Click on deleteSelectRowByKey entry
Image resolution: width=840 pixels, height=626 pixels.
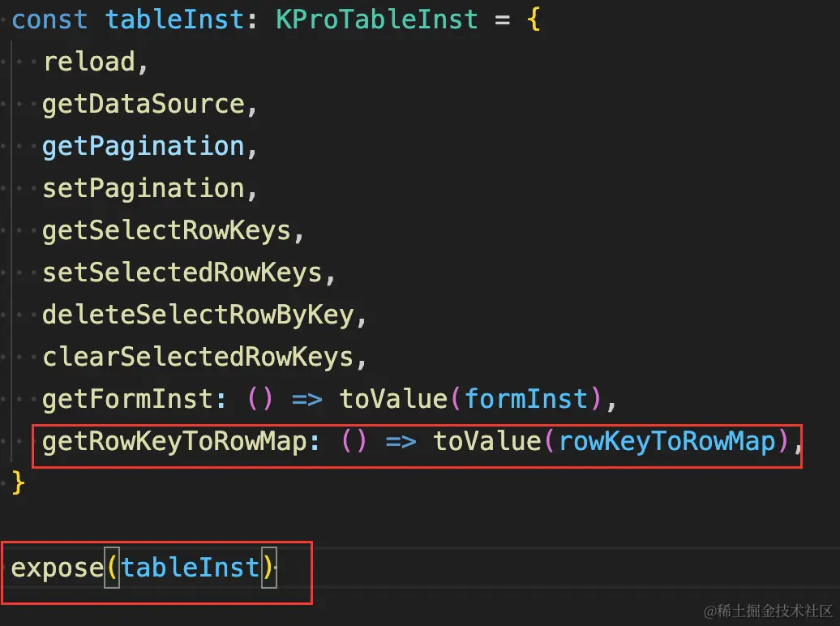click(198, 315)
